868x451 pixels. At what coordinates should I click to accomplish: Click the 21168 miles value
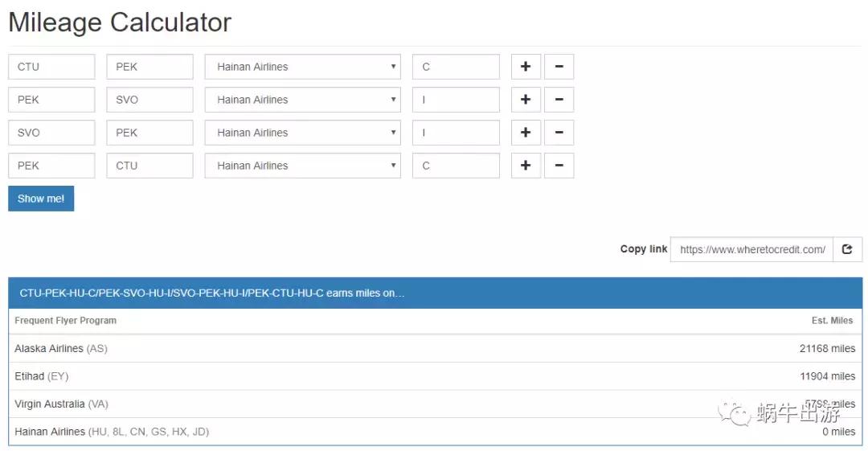tap(827, 349)
